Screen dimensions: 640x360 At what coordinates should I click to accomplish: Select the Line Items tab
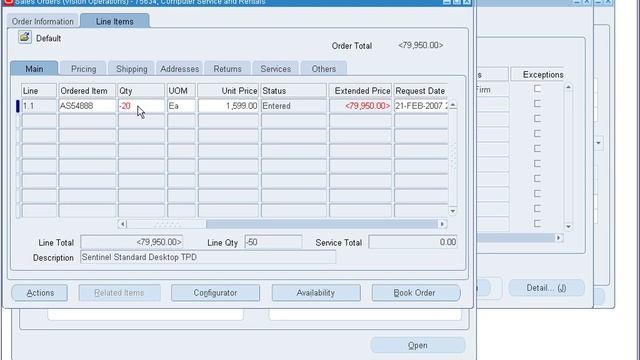click(x=115, y=21)
